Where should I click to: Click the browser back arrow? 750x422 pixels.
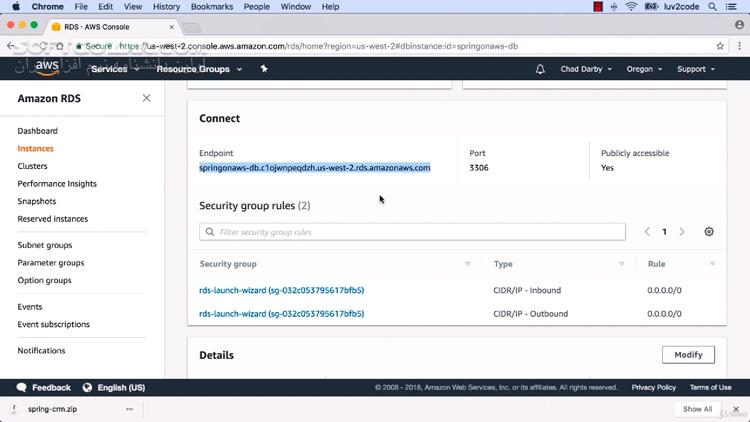(x=11, y=46)
